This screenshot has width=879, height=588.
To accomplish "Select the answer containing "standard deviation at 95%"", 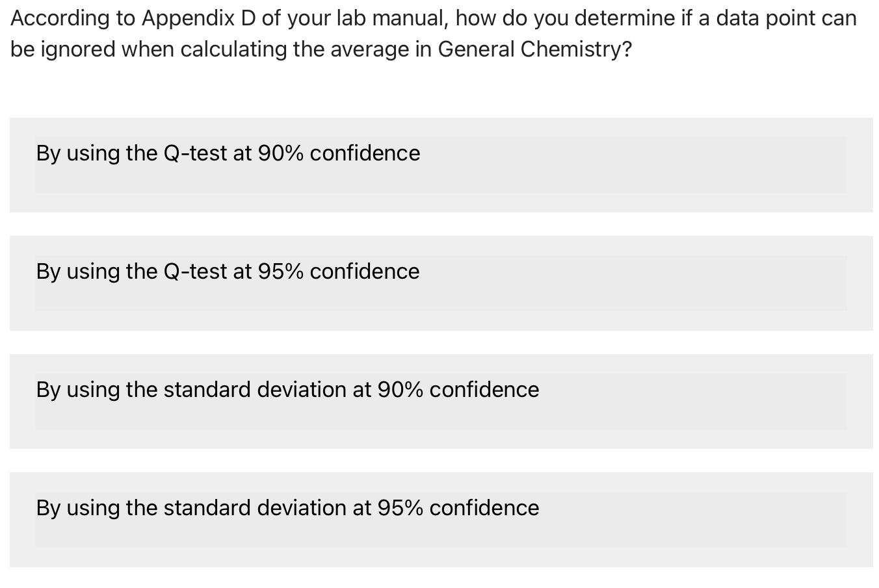I will click(287, 508).
